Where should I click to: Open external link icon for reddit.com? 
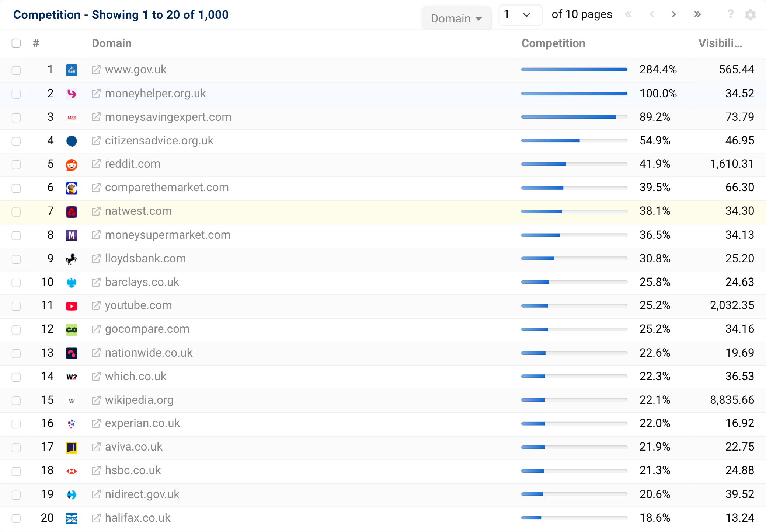[x=96, y=164]
